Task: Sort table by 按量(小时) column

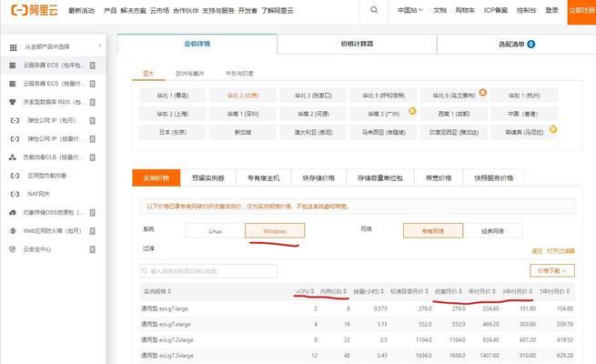Action: [369, 291]
